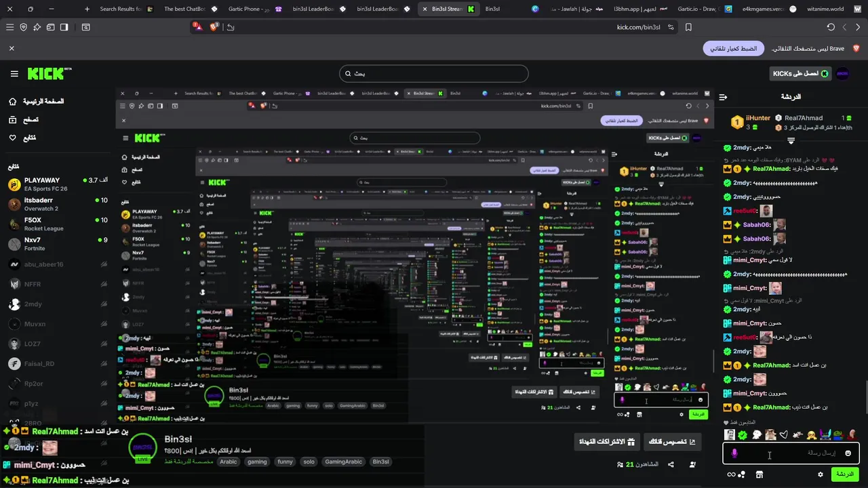This screenshot has height=488, width=868.
Task: Toggle the browser sidebar panel
Action: click(x=64, y=27)
